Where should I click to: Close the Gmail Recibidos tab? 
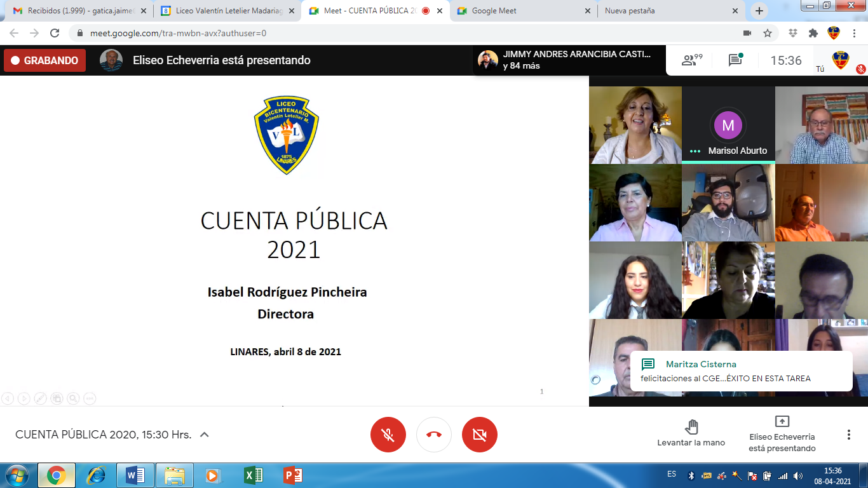[x=143, y=11]
